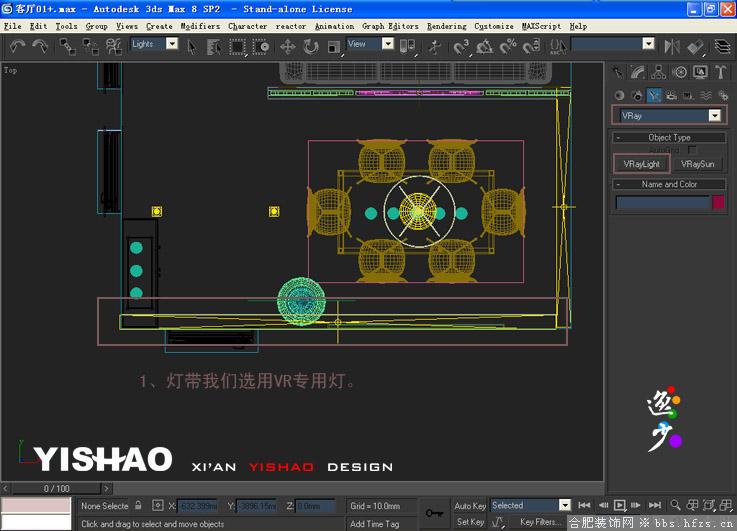This screenshot has height=531, width=737.
Task: Click the Select and Manipulate icon
Action: (435, 47)
